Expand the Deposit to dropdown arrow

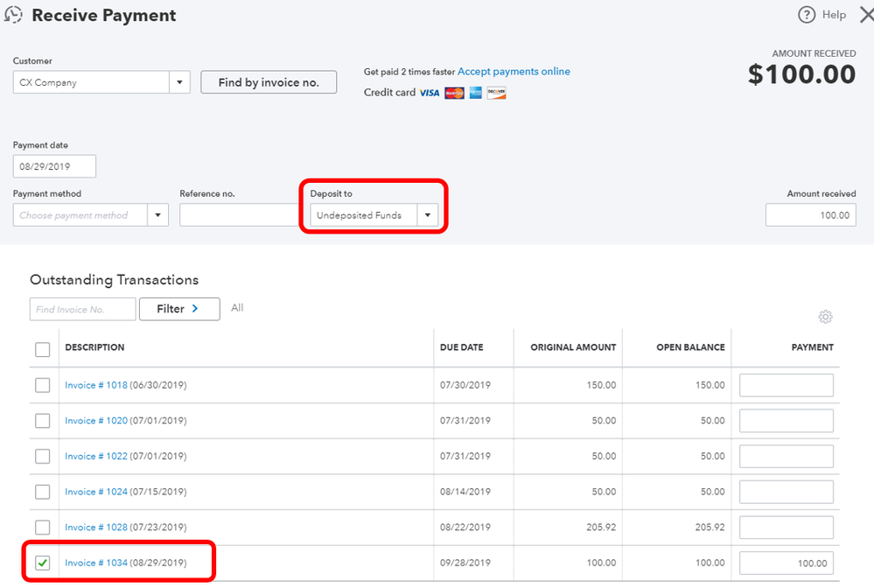point(428,215)
